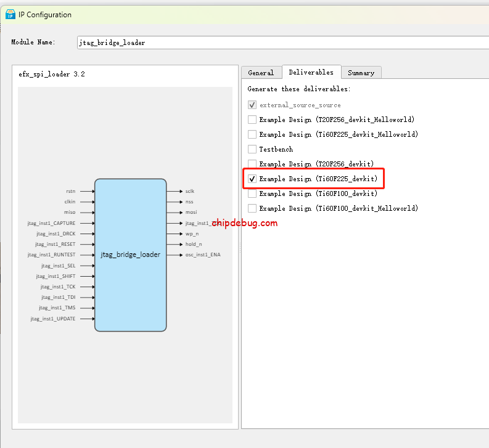Click the jtag_bridge_loader block in diagram
Screen dimensions: 489x448
coord(130,255)
